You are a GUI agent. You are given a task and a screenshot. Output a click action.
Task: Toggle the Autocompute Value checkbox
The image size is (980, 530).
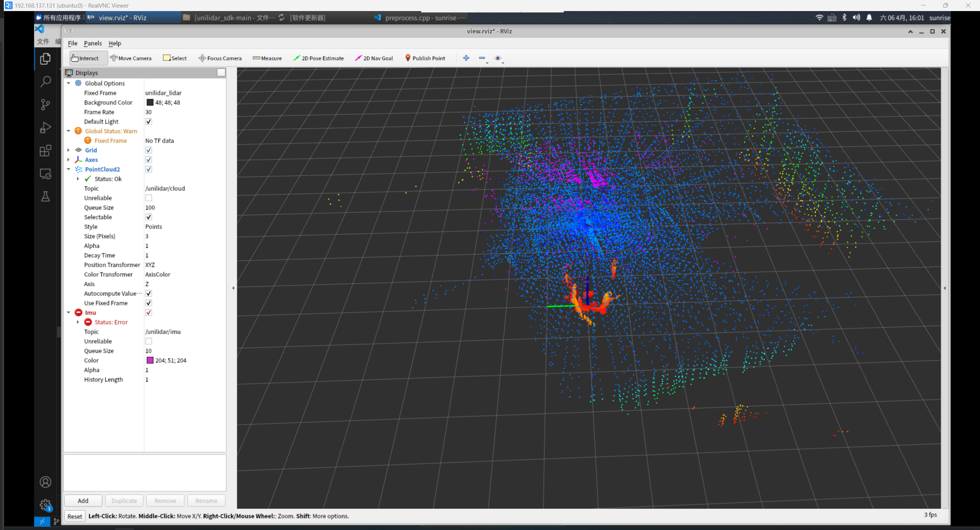click(x=149, y=293)
